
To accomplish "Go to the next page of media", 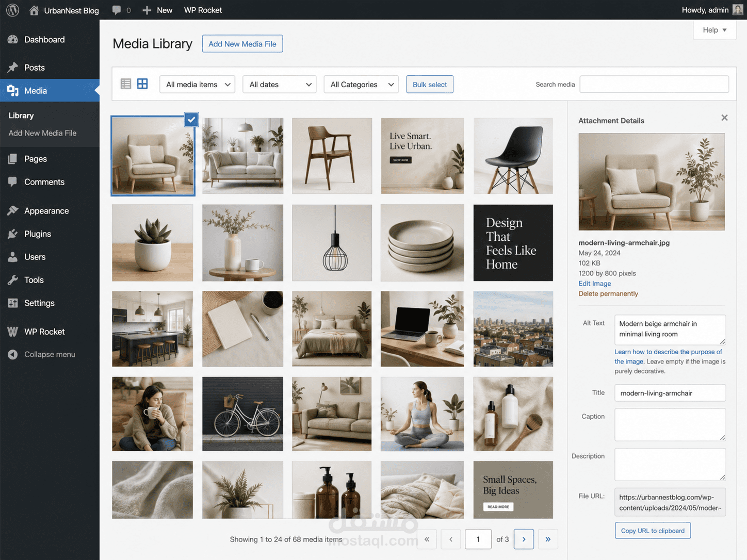I will (524, 539).
